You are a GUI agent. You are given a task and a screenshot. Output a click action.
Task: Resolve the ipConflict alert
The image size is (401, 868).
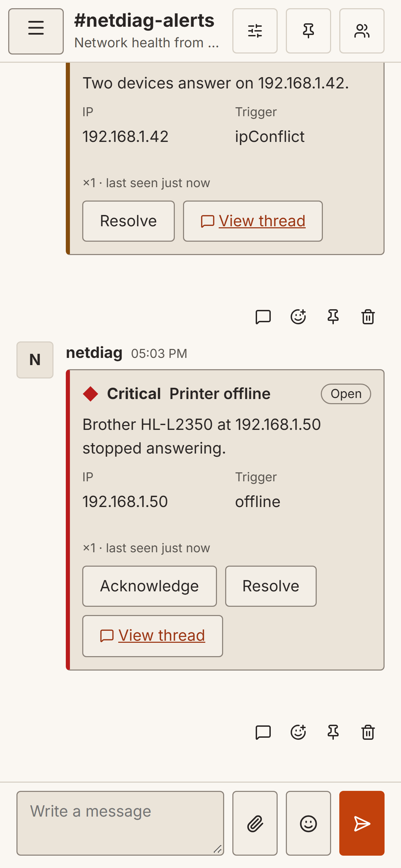pyautogui.click(x=129, y=221)
